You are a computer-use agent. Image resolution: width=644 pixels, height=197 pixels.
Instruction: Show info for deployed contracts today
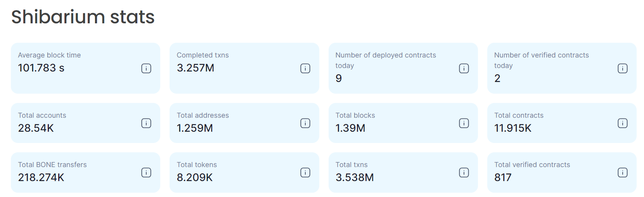(x=464, y=68)
